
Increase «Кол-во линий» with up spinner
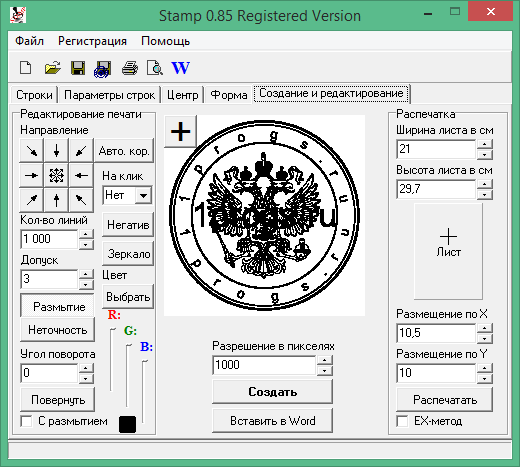click(x=86, y=234)
